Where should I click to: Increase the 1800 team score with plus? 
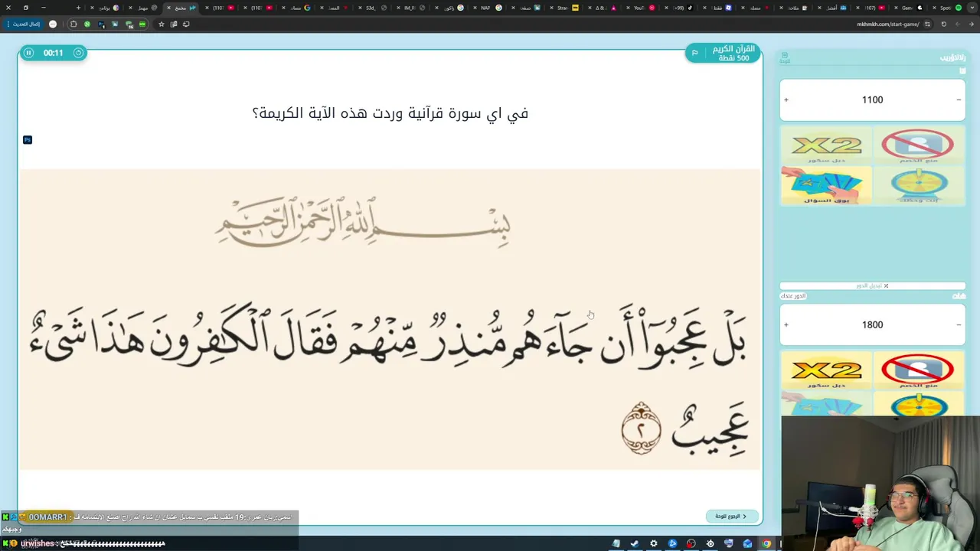pyautogui.click(x=786, y=324)
